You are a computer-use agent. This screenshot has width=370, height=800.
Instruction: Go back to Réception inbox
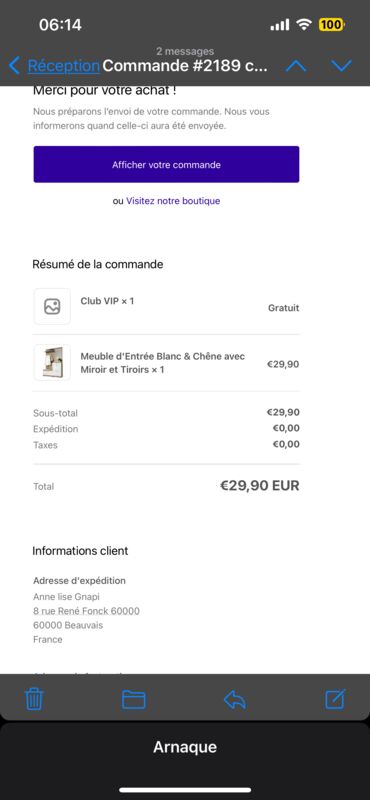[63, 65]
